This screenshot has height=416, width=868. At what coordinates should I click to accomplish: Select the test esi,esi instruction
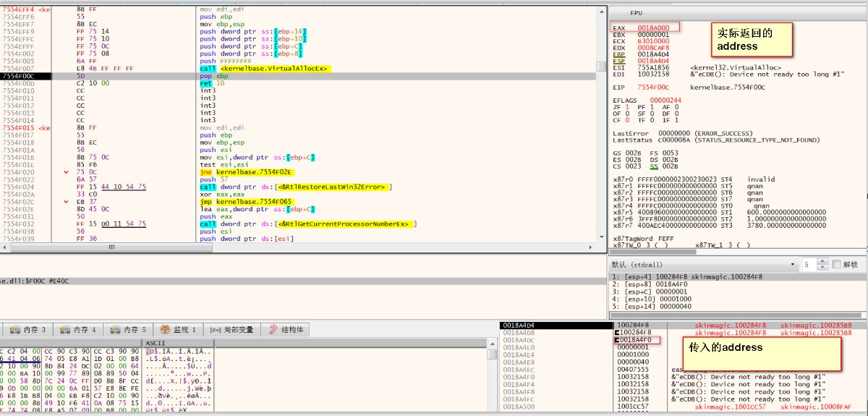pos(221,165)
